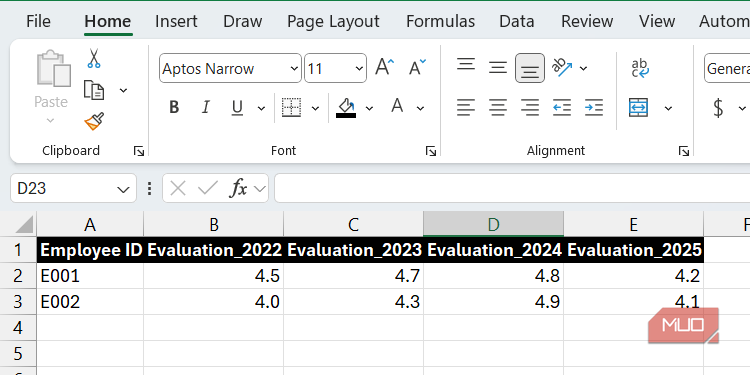Image resolution: width=750 pixels, height=375 pixels.
Task: Click the Cut scissors icon
Action: click(94, 58)
